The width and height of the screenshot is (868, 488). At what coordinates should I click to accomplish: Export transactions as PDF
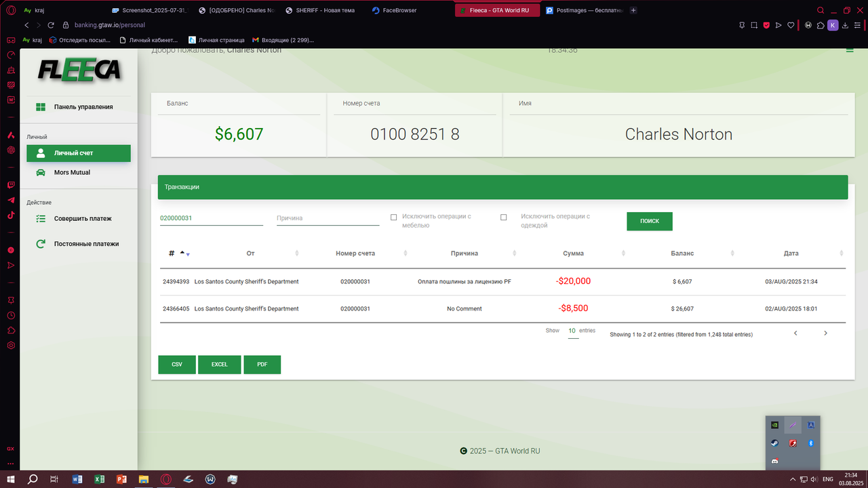coord(262,365)
